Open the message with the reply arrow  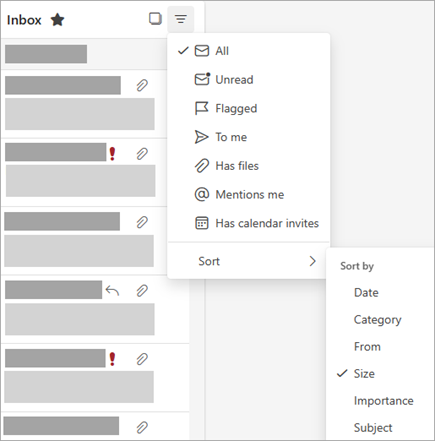pyautogui.click(x=95, y=309)
